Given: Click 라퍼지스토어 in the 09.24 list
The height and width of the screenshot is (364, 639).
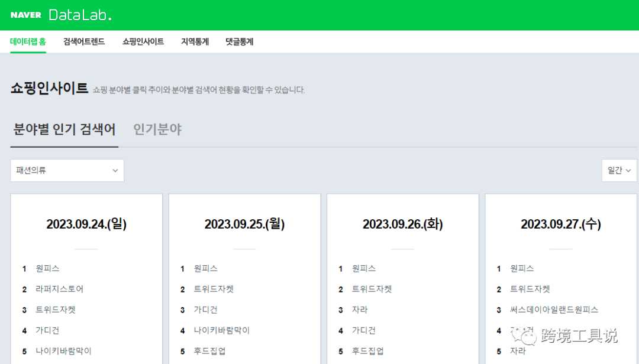Looking at the screenshot, I should pos(60,289).
